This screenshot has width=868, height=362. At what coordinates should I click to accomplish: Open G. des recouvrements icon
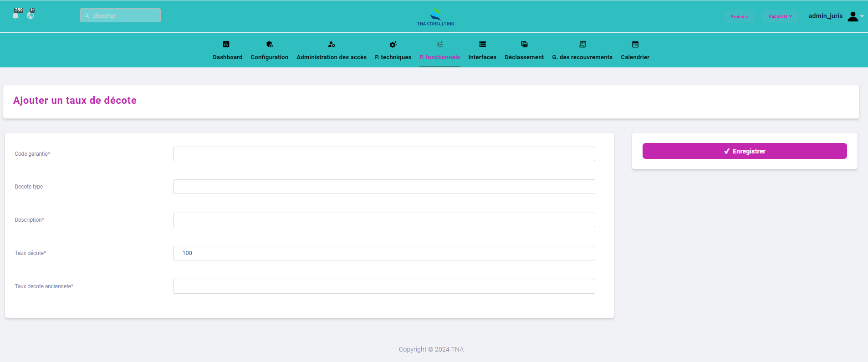(x=582, y=44)
